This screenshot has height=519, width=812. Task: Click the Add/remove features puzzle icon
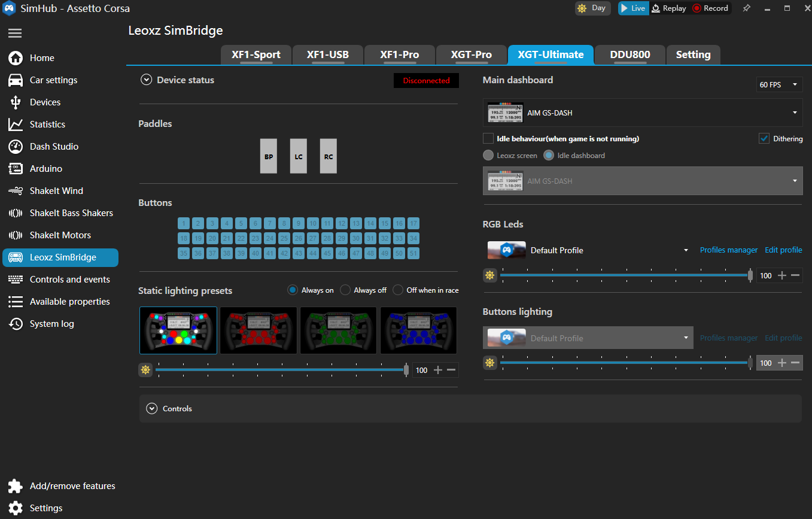(16, 486)
